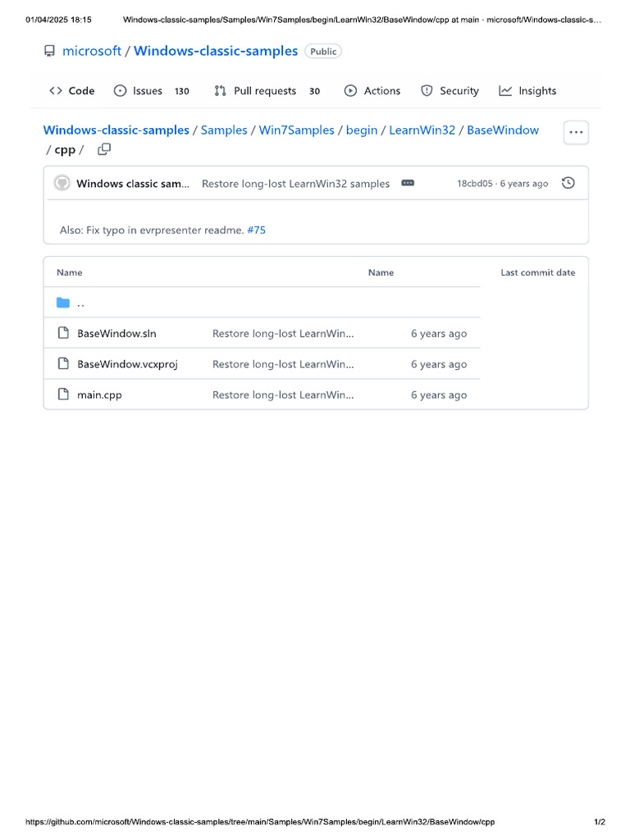Viewport: 630px width, 840px height.
Task: Open the BaseWindow.sln file
Action: [116, 334]
